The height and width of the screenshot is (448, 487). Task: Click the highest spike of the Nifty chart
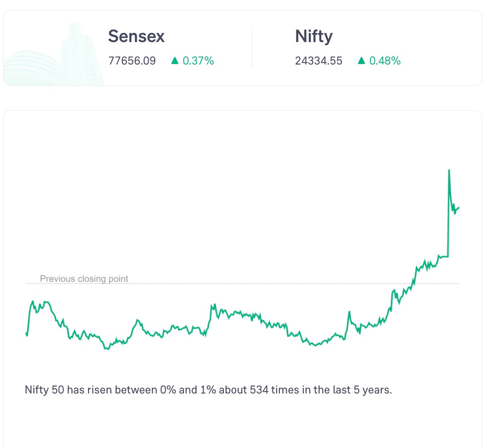pyautogui.click(x=449, y=170)
